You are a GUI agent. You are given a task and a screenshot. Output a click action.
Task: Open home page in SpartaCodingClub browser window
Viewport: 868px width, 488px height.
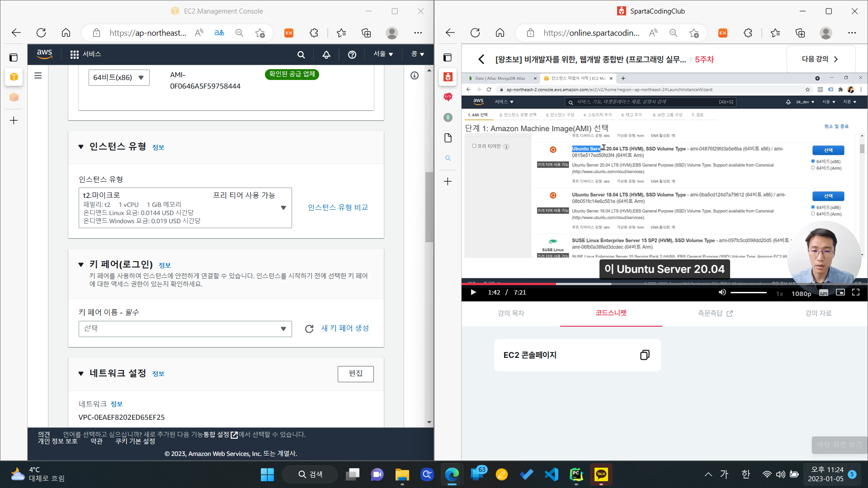(x=500, y=33)
